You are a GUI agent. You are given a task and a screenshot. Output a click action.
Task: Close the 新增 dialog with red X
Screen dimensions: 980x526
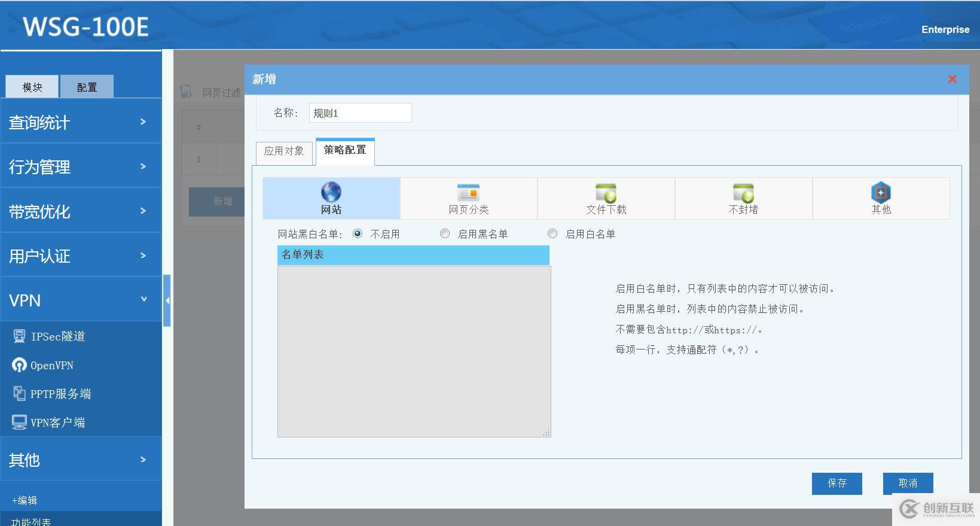[x=952, y=79]
